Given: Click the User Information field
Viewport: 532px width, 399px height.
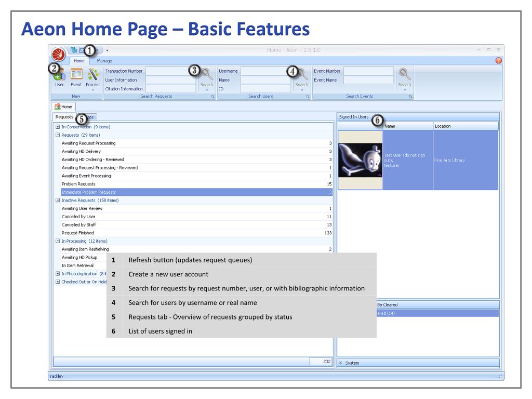Looking at the screenshot, I should pos(170,79).
